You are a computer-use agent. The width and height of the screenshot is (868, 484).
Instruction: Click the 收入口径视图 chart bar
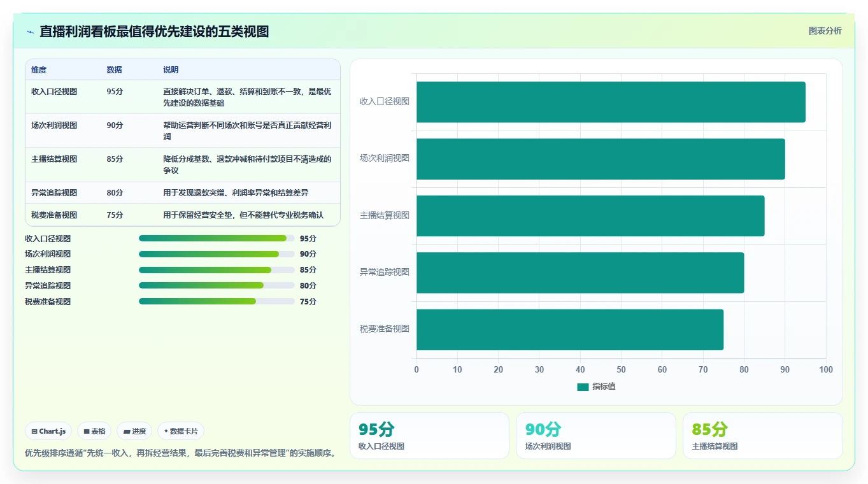611,102
